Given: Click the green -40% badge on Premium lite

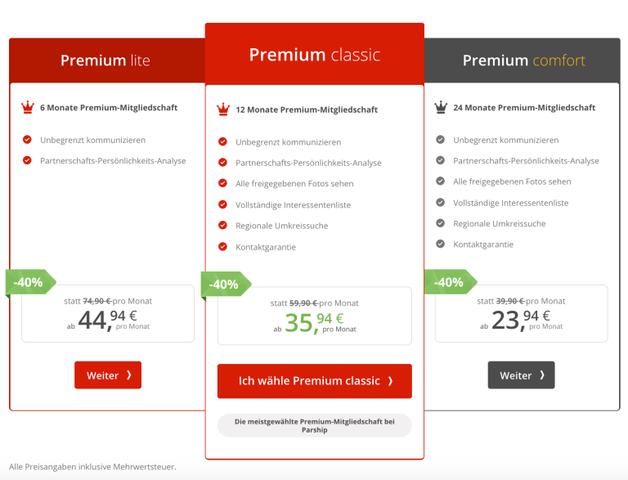Looking at the screenshot, I should (30, 282).
